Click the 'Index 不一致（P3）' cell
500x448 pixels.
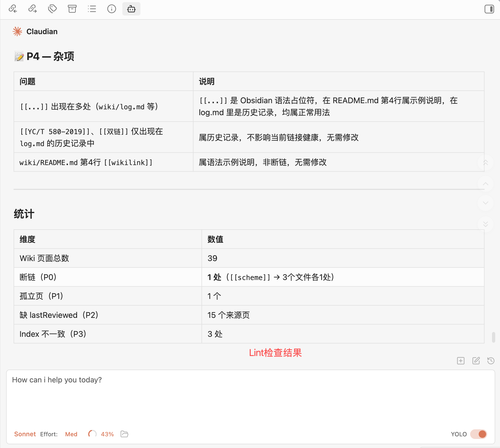108,334
